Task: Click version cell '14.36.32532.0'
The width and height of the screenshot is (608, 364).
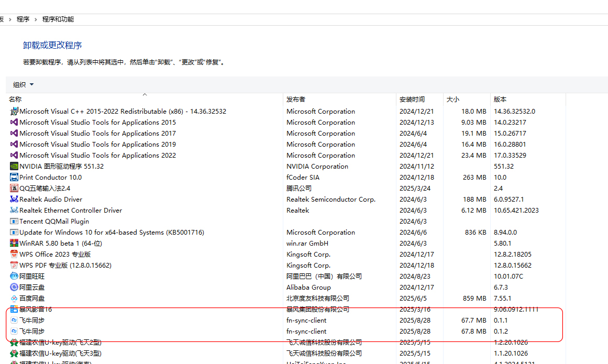Action: pyautogui.click(x=515, y=111)
